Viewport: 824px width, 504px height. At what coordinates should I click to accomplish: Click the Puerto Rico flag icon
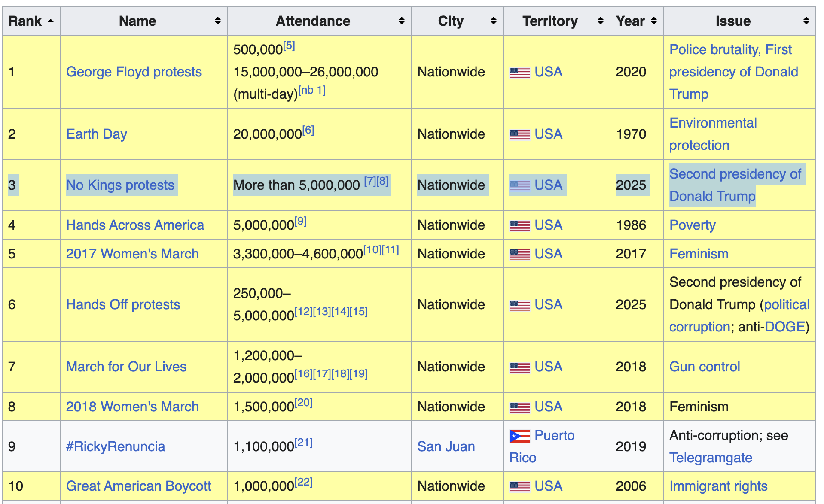(520, 436)
